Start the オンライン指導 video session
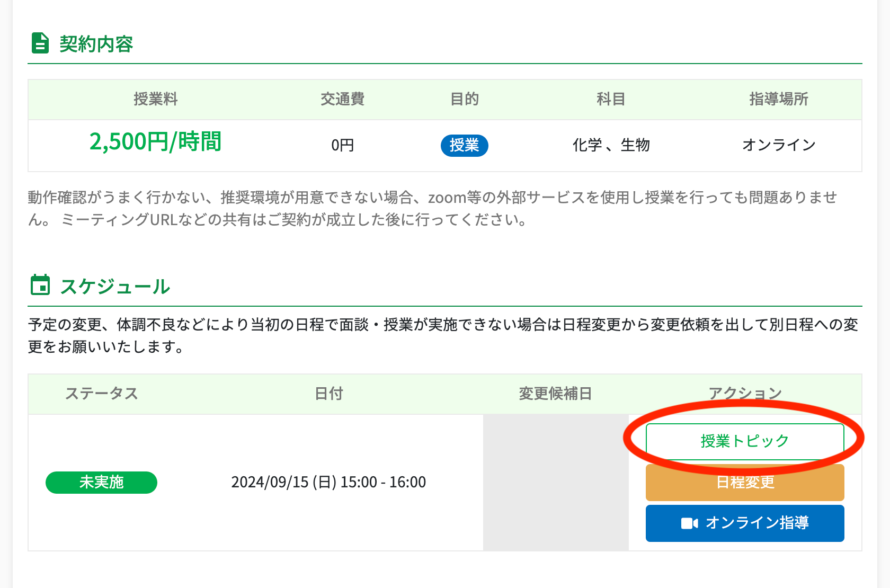The image size is (890, 588). 744,523
